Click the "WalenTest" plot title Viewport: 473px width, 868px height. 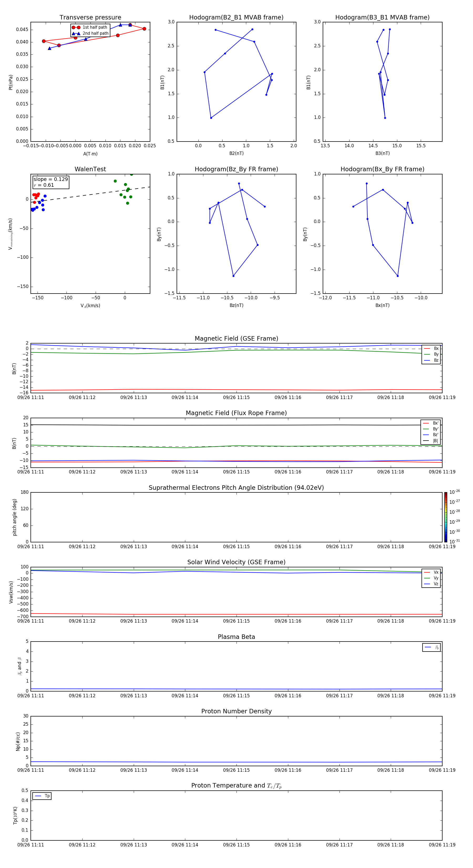click(x=90, y=169)
